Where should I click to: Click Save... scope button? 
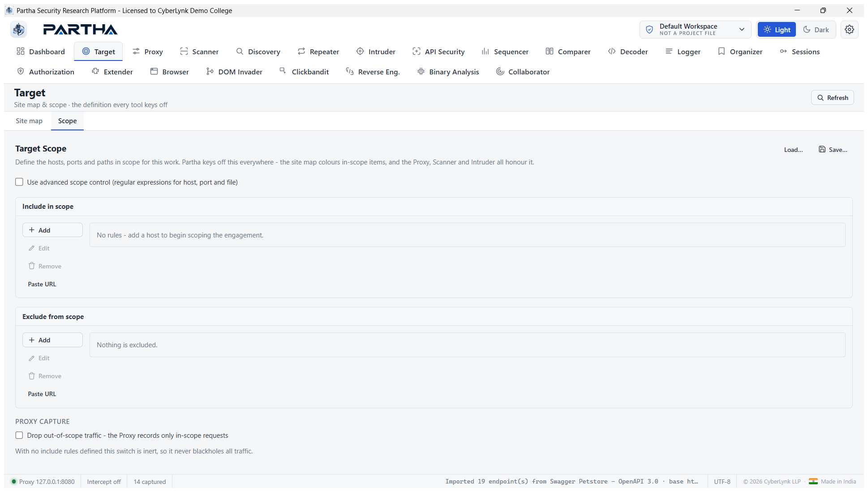[833, 150]
